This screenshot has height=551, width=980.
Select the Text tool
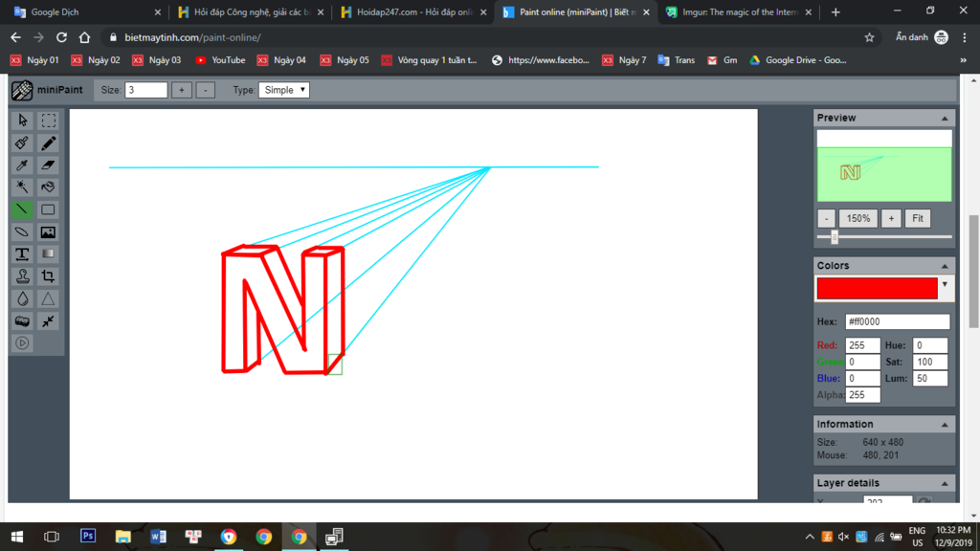coord(23,254)
